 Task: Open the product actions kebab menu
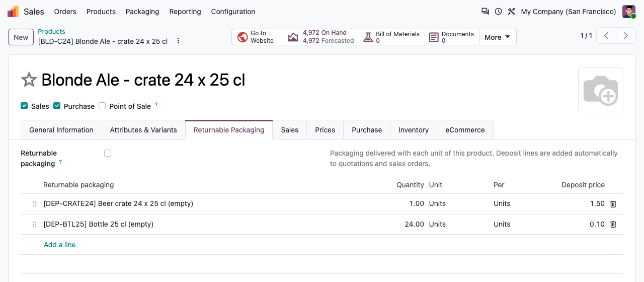[178, 41]
